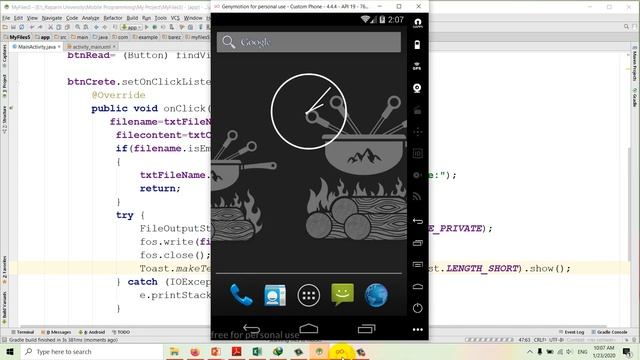Screen dimensions: 640x360
Task: Open the emulator app drawer
Action: 309,295
